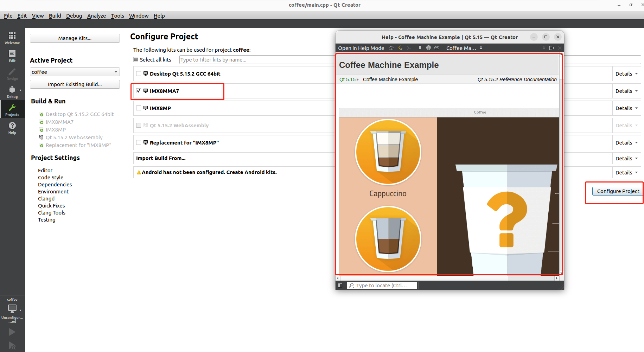Click the Run play button
This screenshot has width=644, height=352.
12,332
